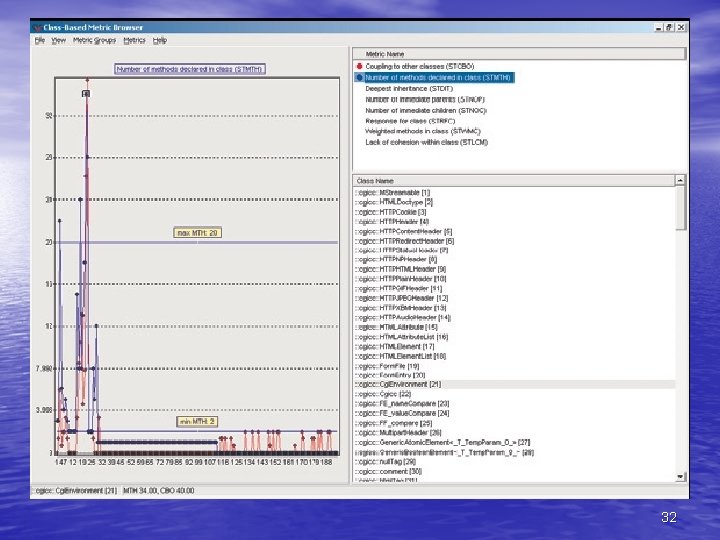Screen dimensions: 720x540
Task: Select class GenericAtomicElement [27]
Action: [443, 442]
